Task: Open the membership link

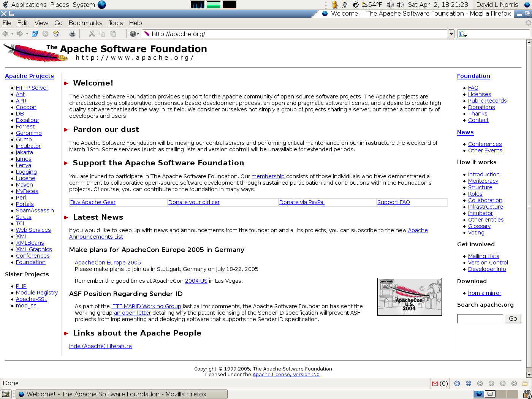Action: pos(268,176)
